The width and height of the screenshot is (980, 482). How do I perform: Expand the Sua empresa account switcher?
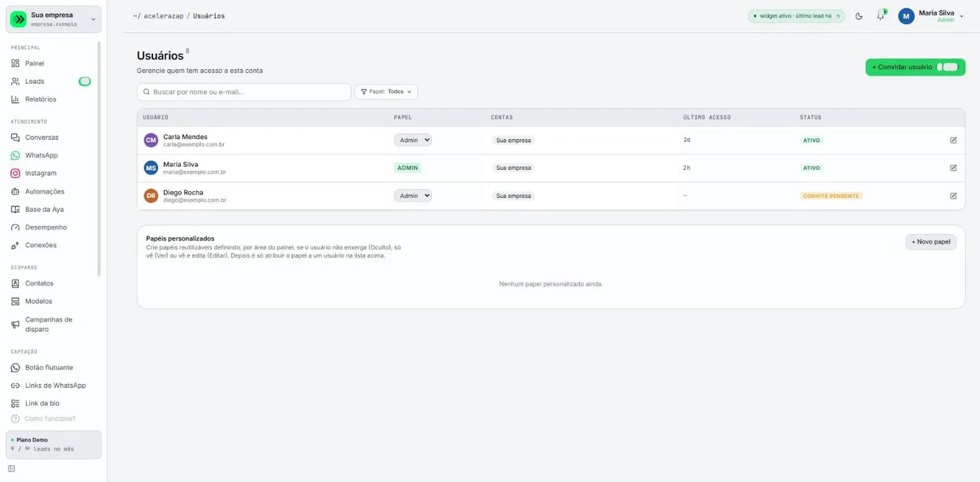pyautogui.click(x=54, y=19)
